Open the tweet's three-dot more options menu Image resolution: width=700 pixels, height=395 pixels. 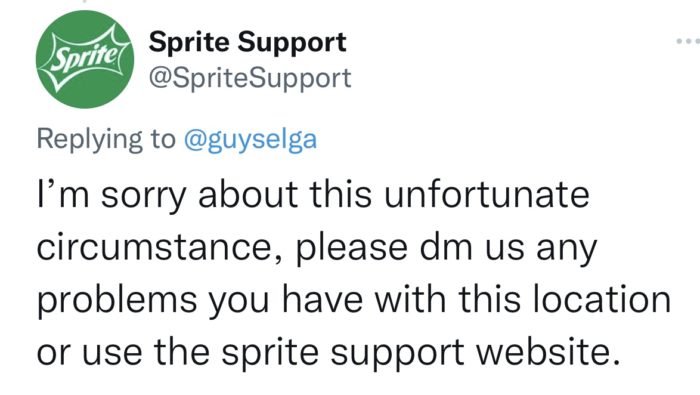tap(688, 41)
